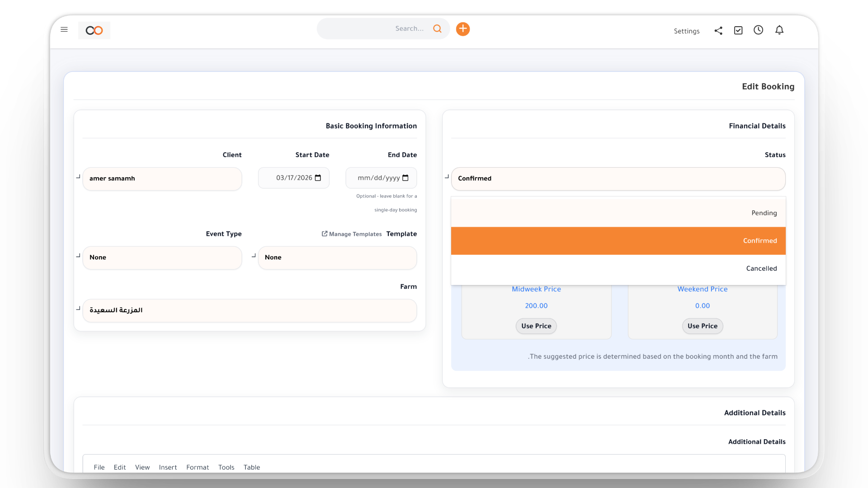Click the app logo in the top bar

point(94,30)
